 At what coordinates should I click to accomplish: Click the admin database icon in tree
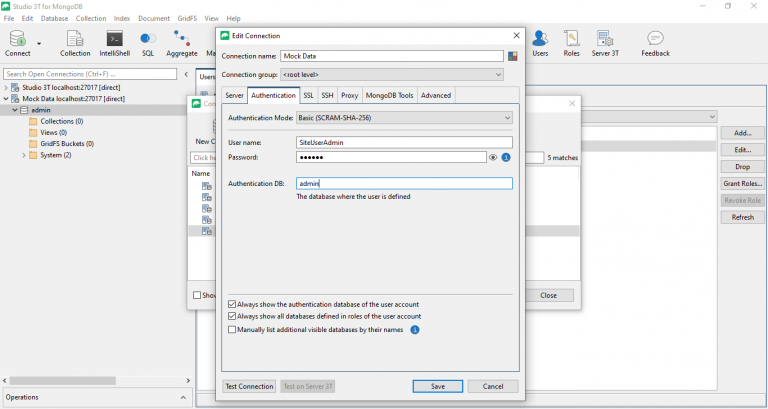coord(24,110)
